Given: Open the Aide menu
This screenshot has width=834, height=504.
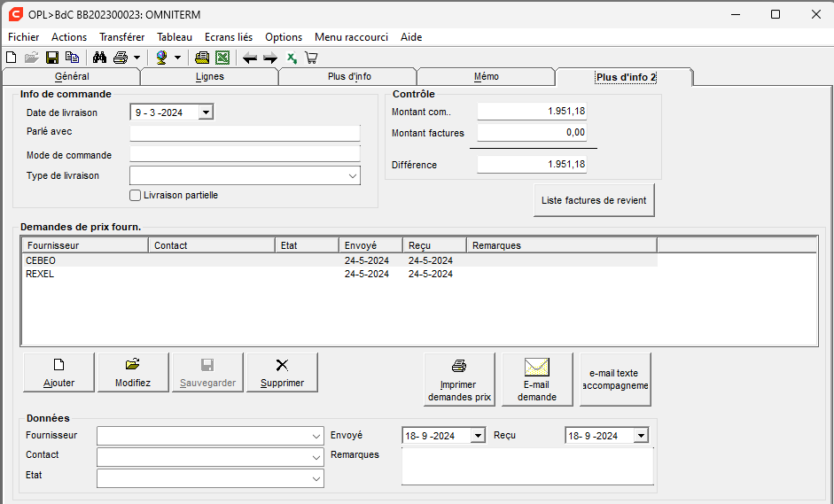Looking at the screenshot, I should [411, 37].
